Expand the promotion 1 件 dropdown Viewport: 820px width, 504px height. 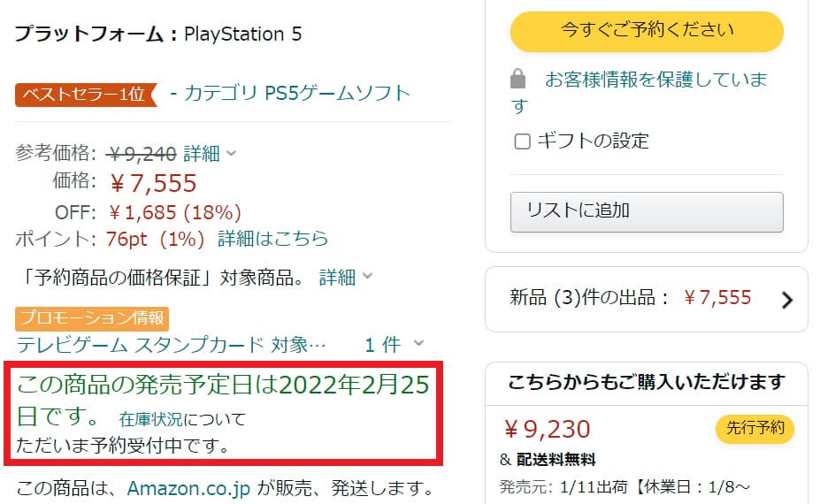[394, 345]
